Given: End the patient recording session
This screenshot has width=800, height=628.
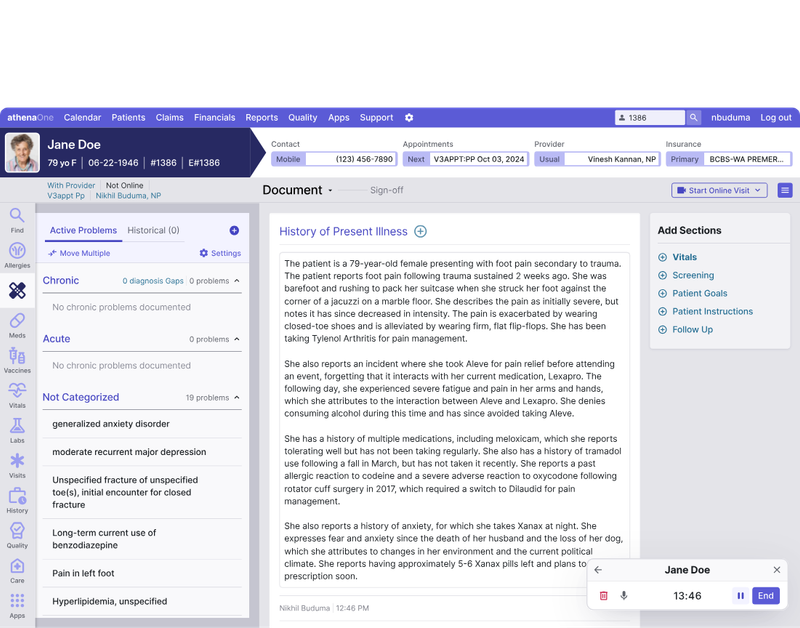Looking at the screenshot, I should click(x=766, y=595).
